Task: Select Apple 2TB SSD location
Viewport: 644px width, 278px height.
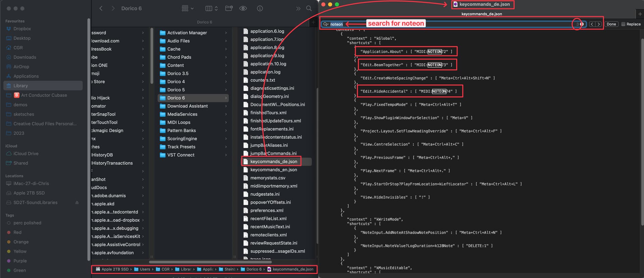Action: (29, 193)
